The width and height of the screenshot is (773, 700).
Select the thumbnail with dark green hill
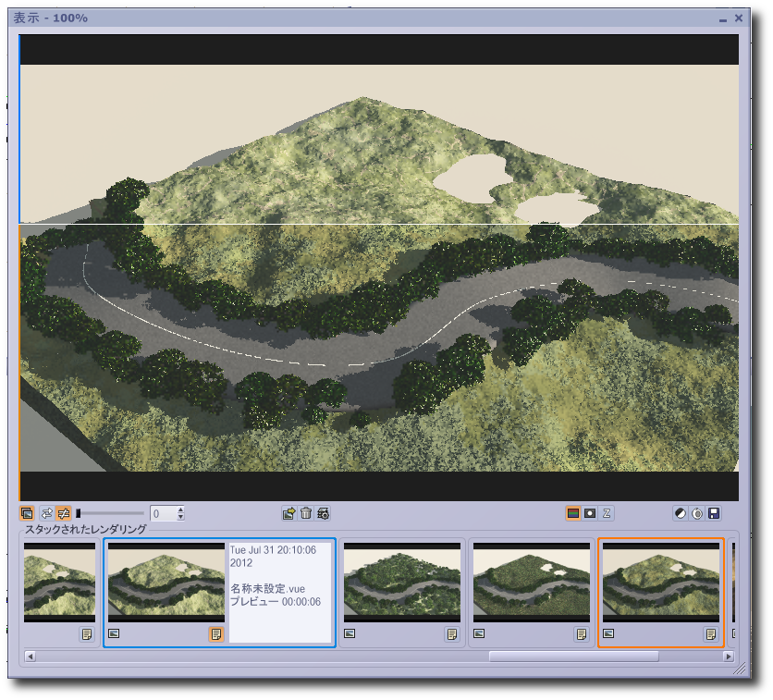[x=532, y=583]
